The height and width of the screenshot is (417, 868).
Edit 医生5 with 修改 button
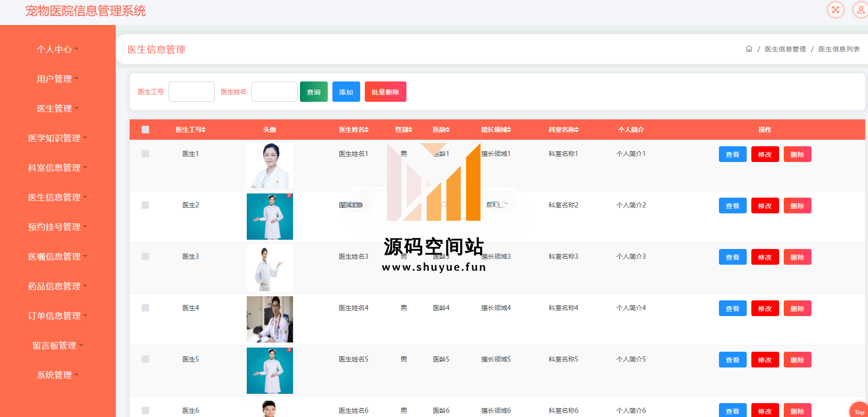[765, 360]
